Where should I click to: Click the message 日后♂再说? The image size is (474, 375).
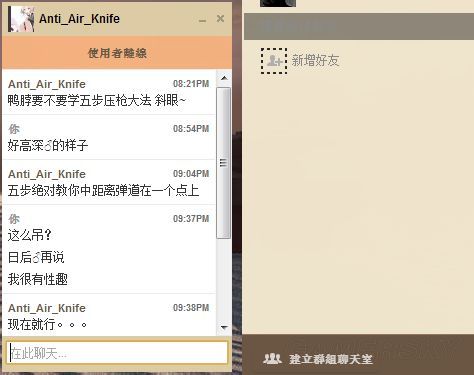36,257
